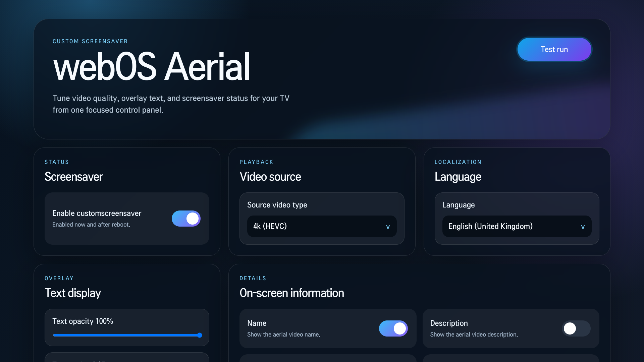Click the 'Enabled now and after reboot.' text
The image size is (644, 362).
click(91, 225)
